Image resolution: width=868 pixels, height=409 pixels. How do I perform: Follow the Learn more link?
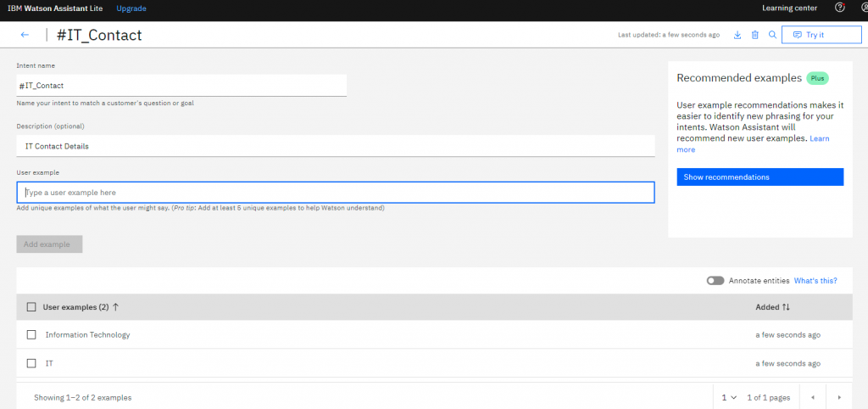(753, 143)
